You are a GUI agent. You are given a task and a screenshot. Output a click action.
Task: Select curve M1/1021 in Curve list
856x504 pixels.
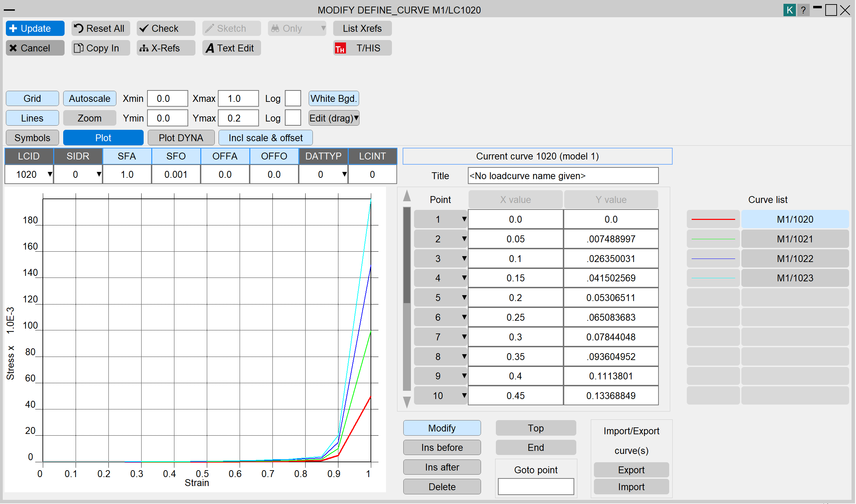(795, 239)
